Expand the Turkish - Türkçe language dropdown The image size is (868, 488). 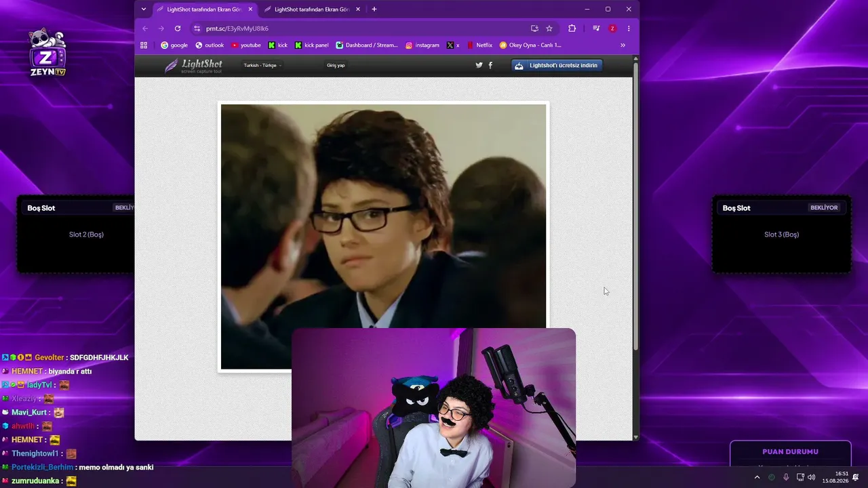coord(262,65)
